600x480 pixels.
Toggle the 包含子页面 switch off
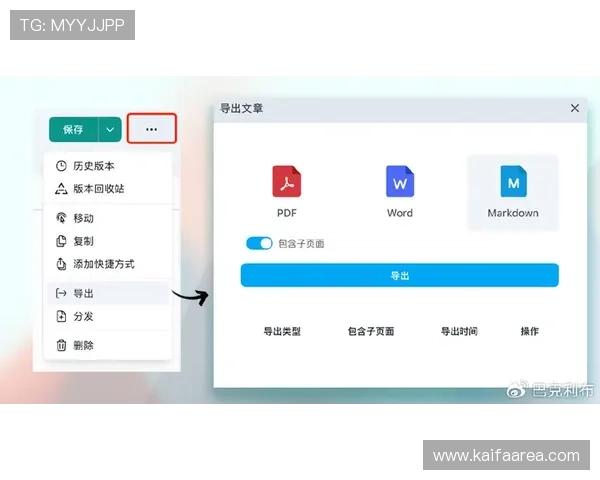pyautogui.click(x=259, y=243)
